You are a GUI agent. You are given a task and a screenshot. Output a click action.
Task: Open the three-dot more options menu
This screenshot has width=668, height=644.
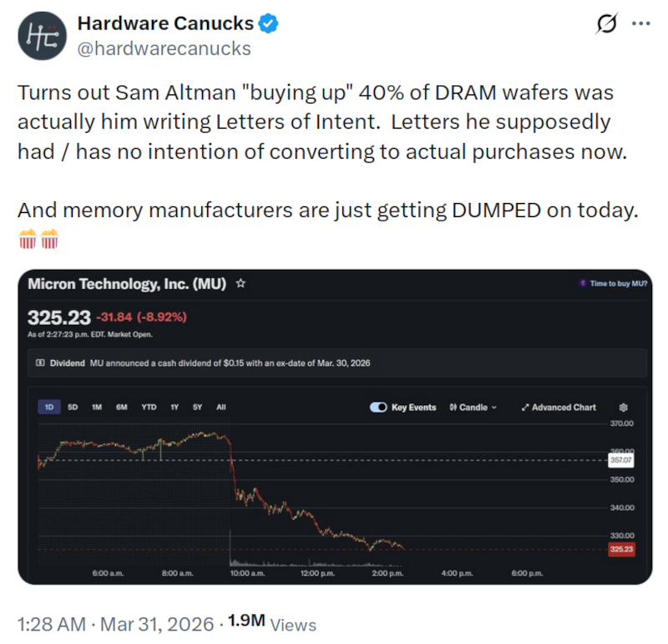tap(641, 24)
